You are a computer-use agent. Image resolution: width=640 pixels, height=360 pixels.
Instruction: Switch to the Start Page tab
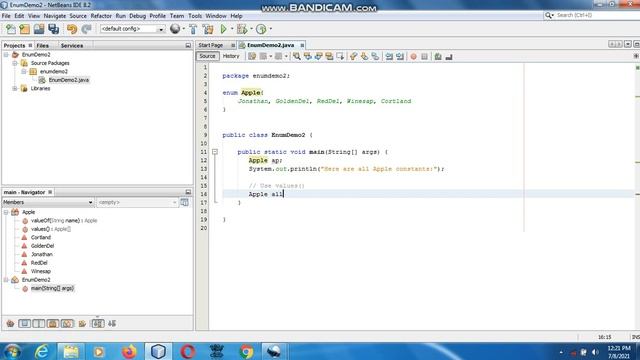point(211,45)
